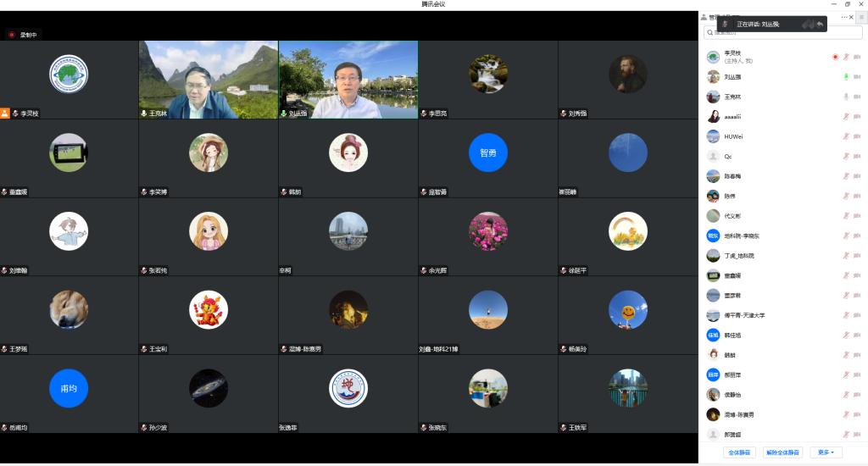This screenshot has width=868, height=466.
Task: Toggle the microphone for 陈春梅 in the list
Action: coord(845,176)
